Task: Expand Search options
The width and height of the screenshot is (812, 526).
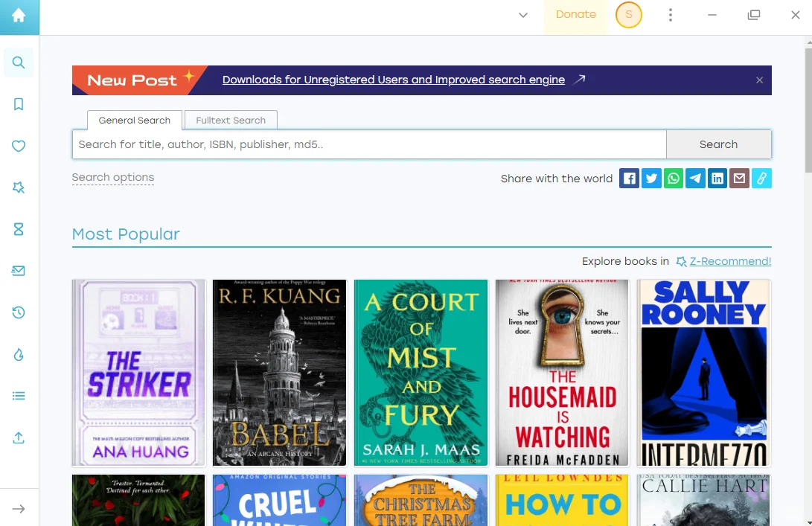Action: [113, 178]
